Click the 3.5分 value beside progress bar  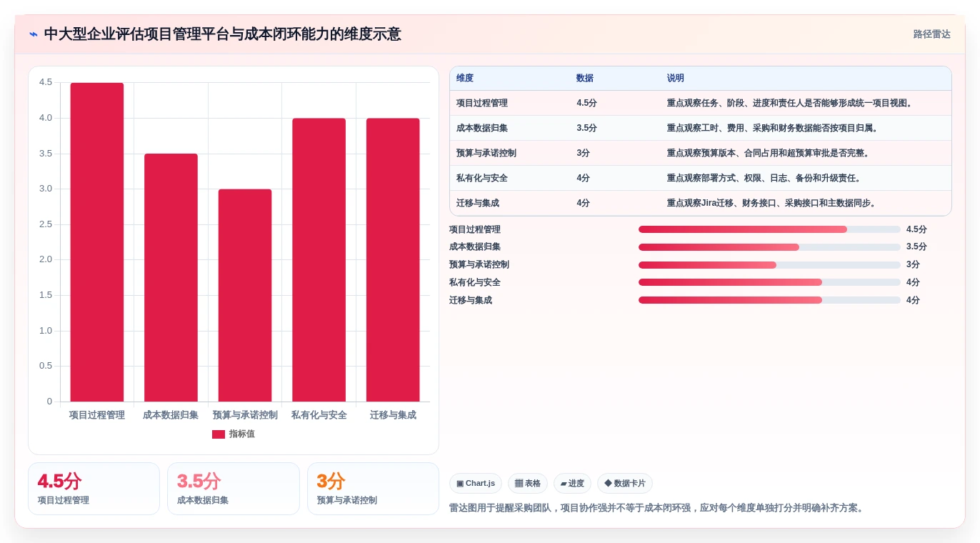(x=916, y=246)
